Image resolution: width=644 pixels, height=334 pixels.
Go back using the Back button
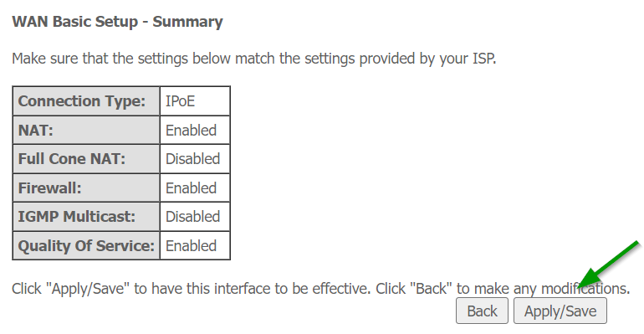tap(482, 311)
